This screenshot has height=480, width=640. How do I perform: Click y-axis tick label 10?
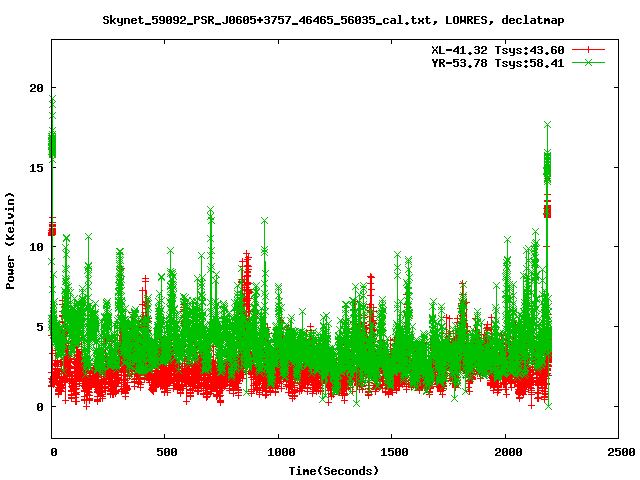click(x=36, y=247)
